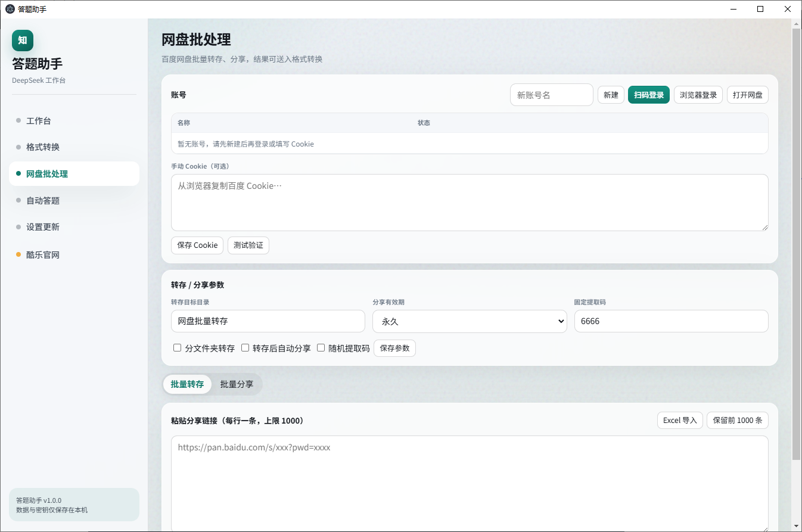The width and height of the screenshot is (802, 532).
Task: Click into the manual Cookie textarea
Action: pyautogui.click(x=470, y=203)
